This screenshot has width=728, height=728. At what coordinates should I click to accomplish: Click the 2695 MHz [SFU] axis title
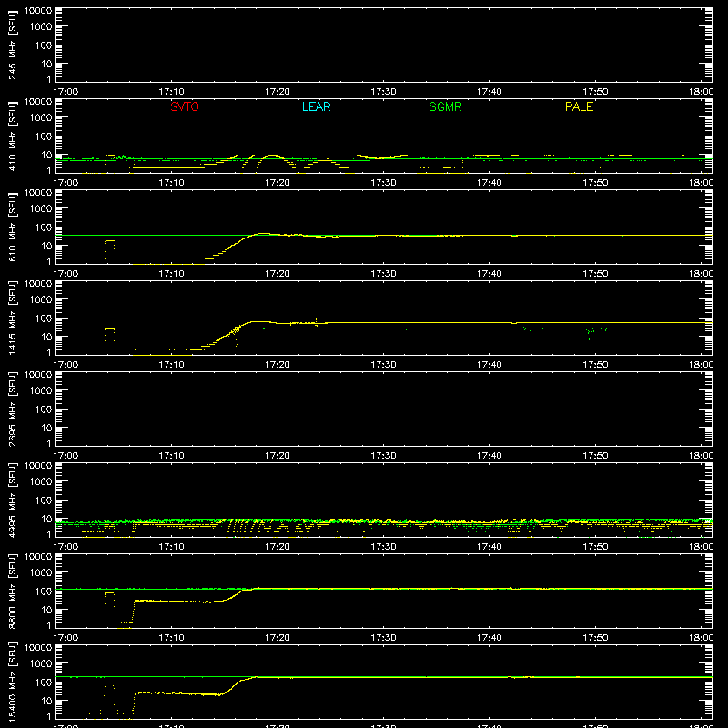[x=12, y=409]
